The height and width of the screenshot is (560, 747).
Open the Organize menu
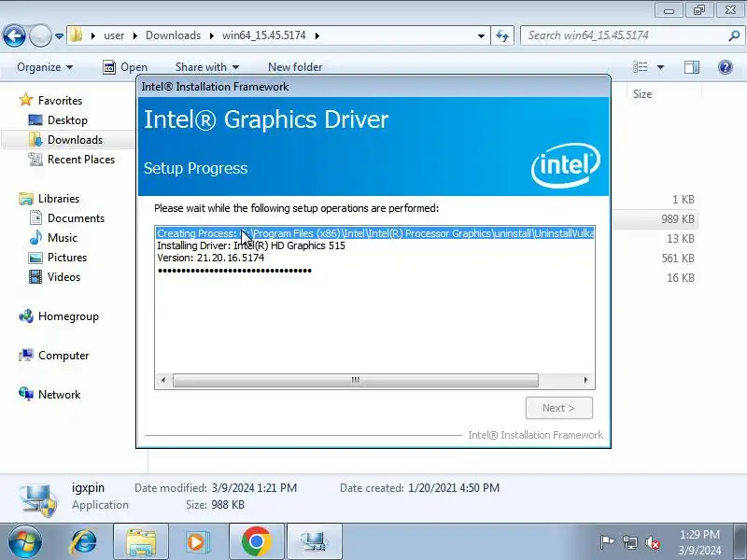(45, 67)
